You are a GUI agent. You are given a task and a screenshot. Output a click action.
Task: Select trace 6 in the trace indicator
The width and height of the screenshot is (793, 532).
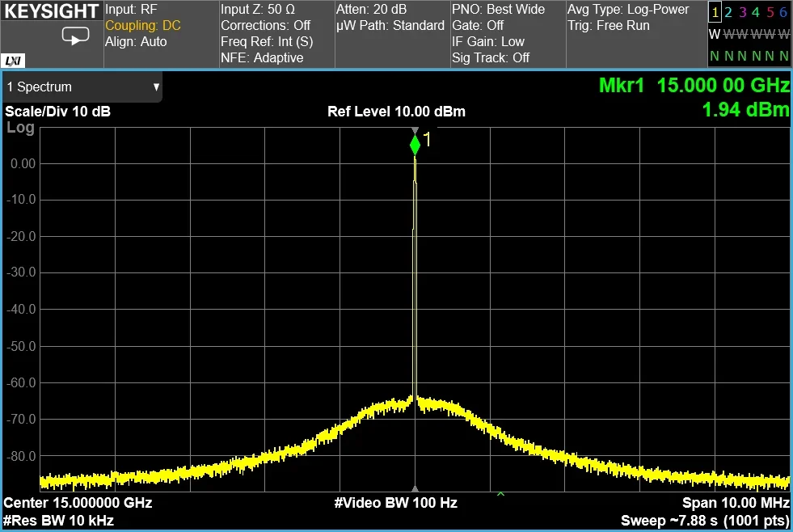(x=782, y=12)
